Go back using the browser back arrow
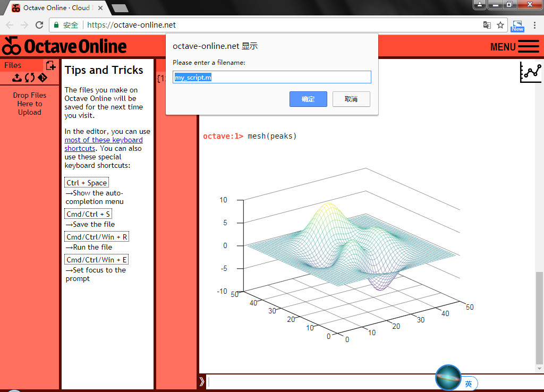This screenshot has height=392, width=544. (x=10, y=25)
